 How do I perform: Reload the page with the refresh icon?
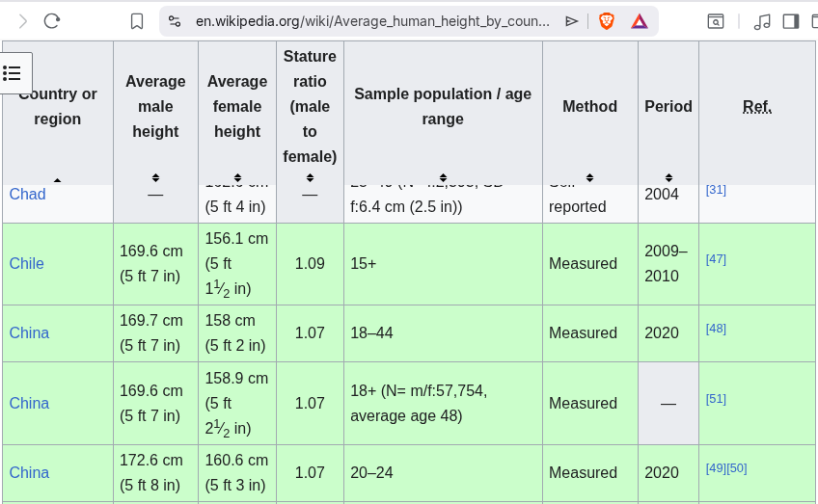(52, 21)
